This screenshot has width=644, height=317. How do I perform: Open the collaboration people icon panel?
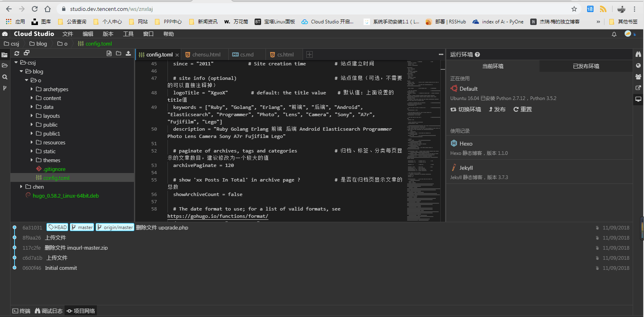coord(638,77)
